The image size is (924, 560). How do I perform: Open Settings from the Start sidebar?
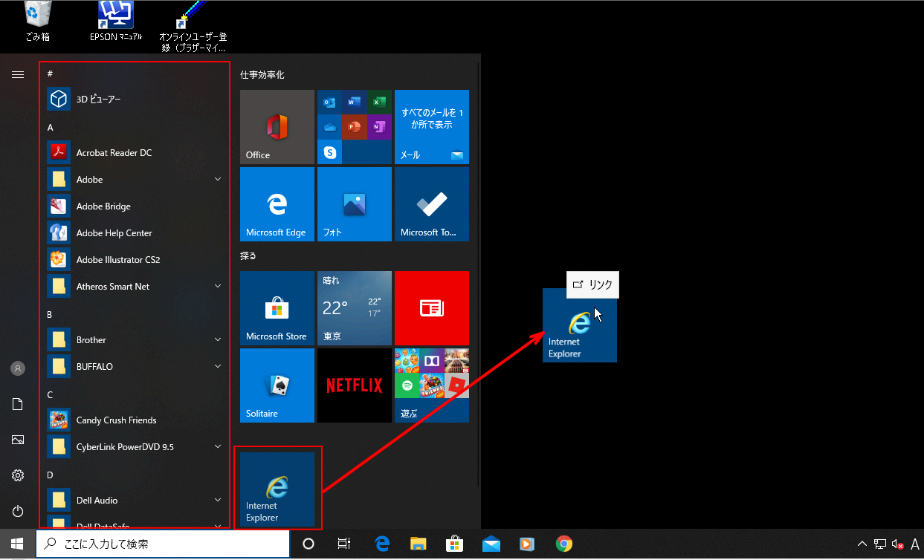(18, 475)
